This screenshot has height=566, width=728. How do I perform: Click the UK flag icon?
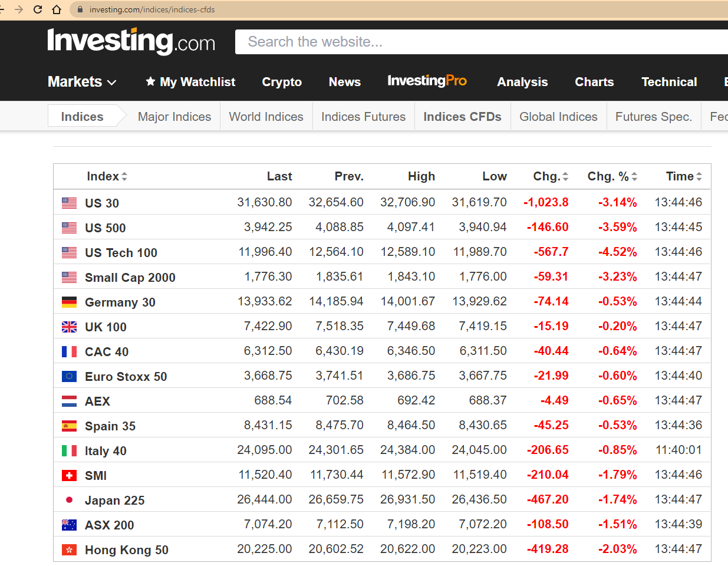coord(69,327)
